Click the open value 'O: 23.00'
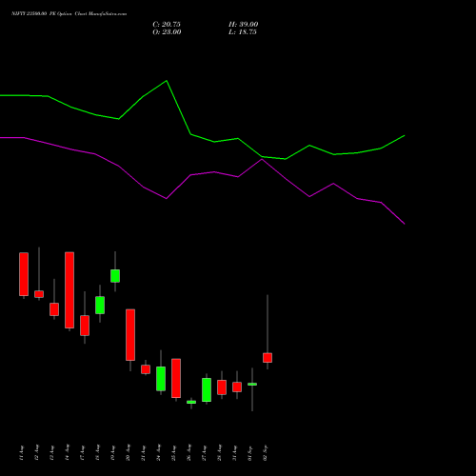The width and height of the screenshot is (476, 476). [167, 32]
